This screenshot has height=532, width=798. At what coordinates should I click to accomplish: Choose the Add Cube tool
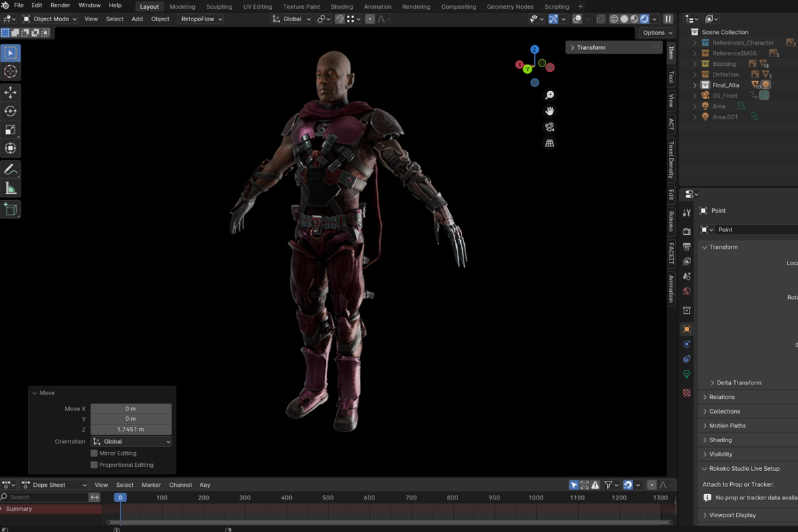point(11,209)
